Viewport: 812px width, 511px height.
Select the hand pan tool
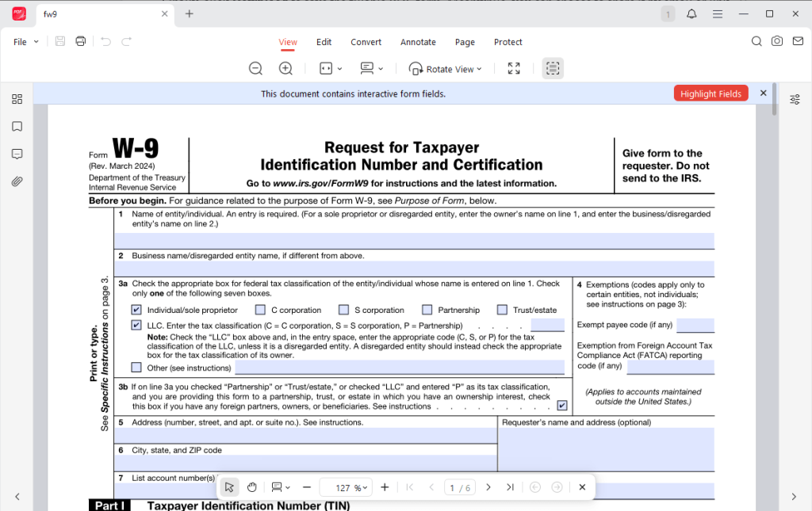[x=252, y=487]
